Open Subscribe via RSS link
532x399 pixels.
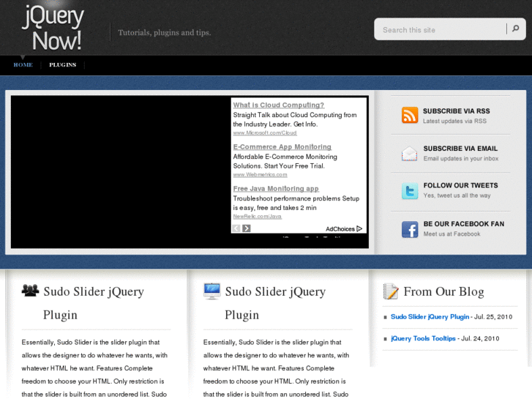pos(457,111)
